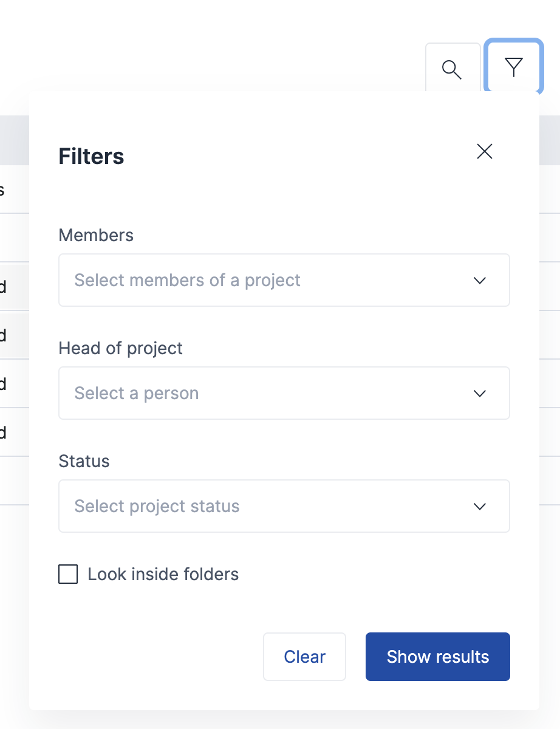Click the gray table header left of panel
The image size is (560, 729).
click(13, 140)
